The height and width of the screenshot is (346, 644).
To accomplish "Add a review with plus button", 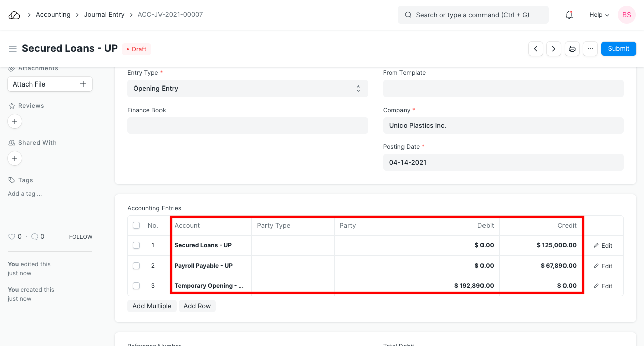I will [x=15, y=121].
